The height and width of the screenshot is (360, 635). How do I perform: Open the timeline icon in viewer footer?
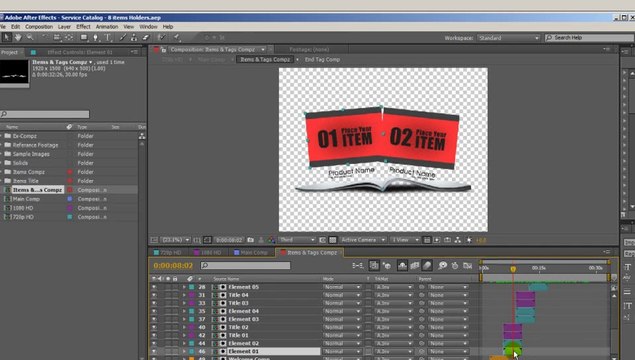[447, 240]
